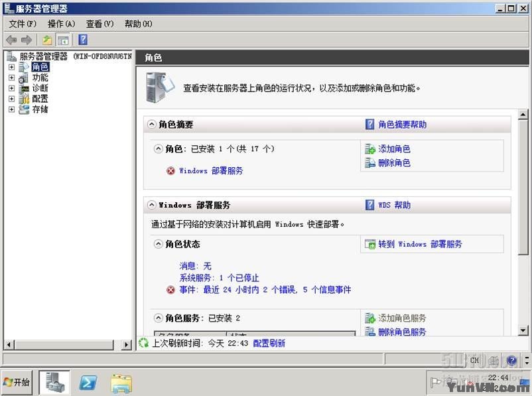The image size is (532, 396).
Task: Collapse the Windows 部署服务 section
Action: click(152, 205)
